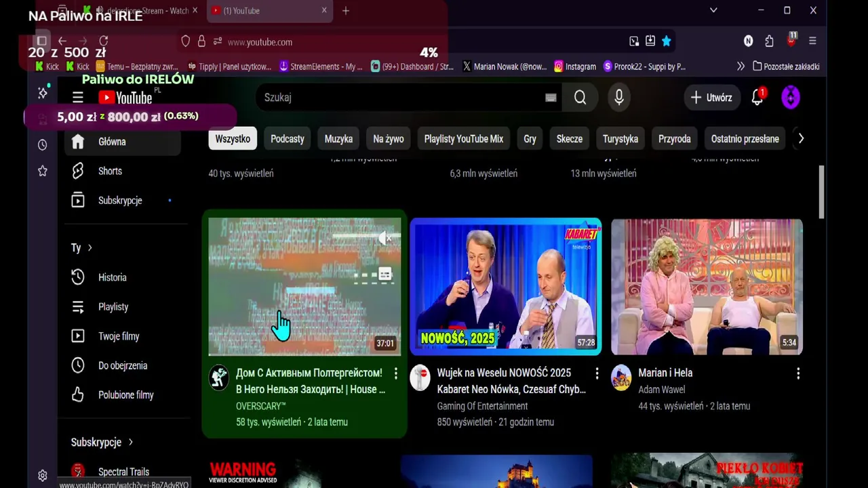Click OVERSCARY channel name
868x488 pixels.
pyautogui.click(x=261, y=406)
